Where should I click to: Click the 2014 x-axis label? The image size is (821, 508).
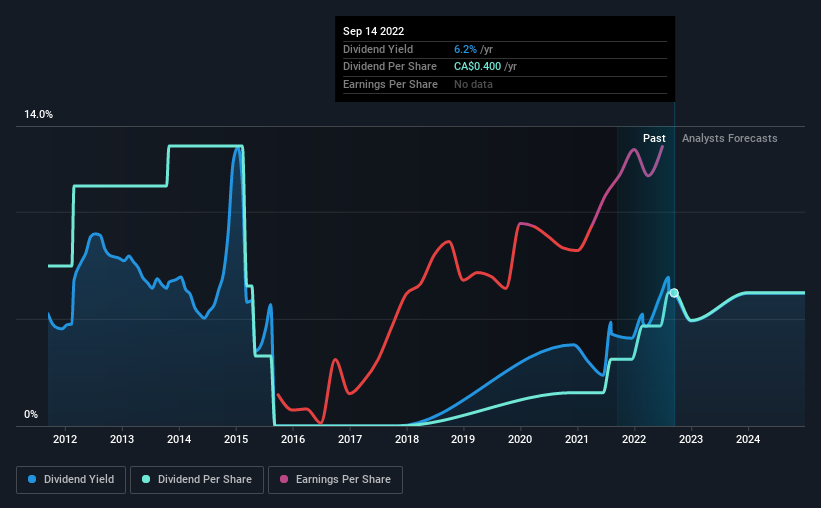click(x=179, y=439)
